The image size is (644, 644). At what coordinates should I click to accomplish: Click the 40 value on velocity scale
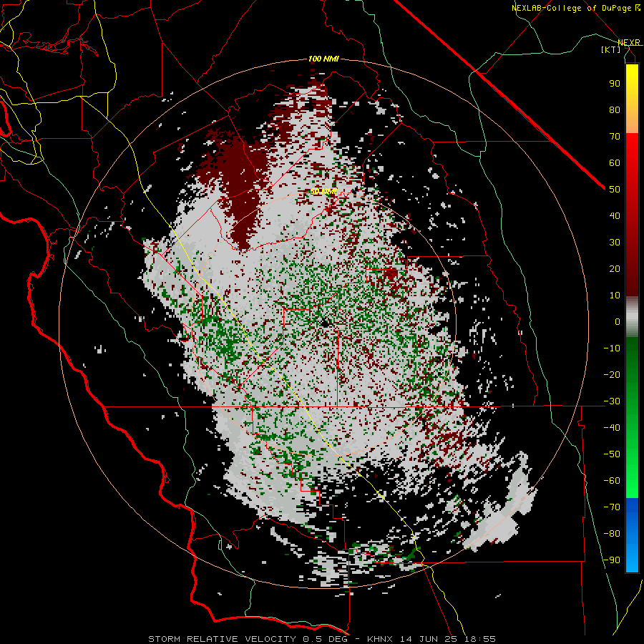(615, 216)
